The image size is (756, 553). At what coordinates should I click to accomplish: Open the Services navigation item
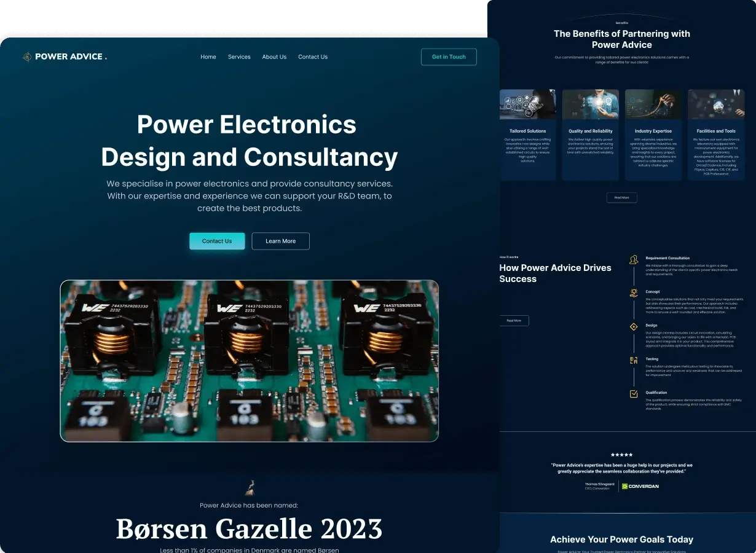(239, 57)
